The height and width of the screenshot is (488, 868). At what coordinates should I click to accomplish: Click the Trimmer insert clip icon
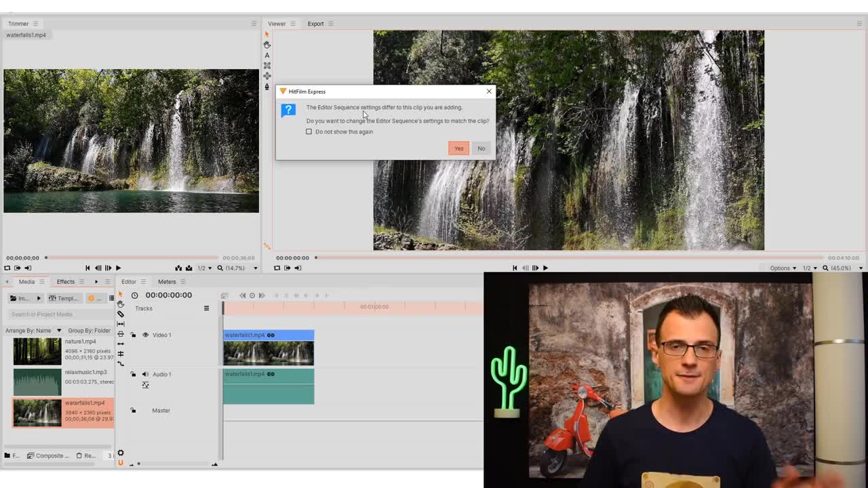pos(178,268)
